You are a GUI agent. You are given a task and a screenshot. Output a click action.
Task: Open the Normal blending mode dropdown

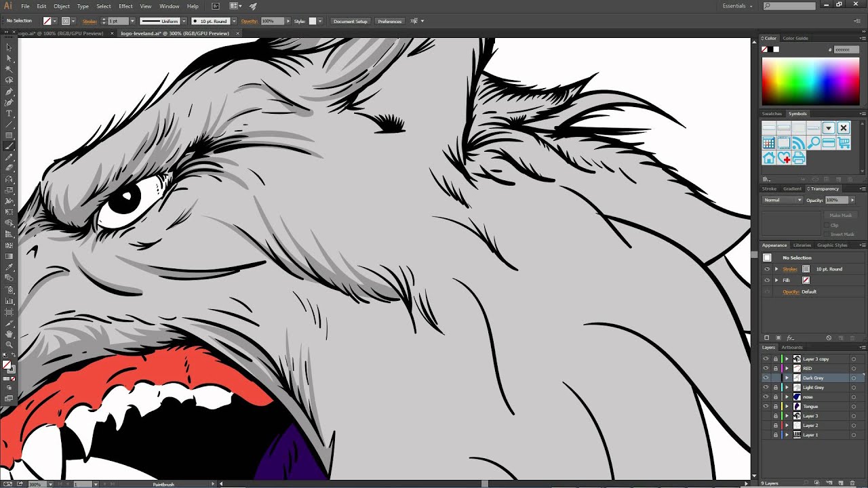click(x=783, y=200)
